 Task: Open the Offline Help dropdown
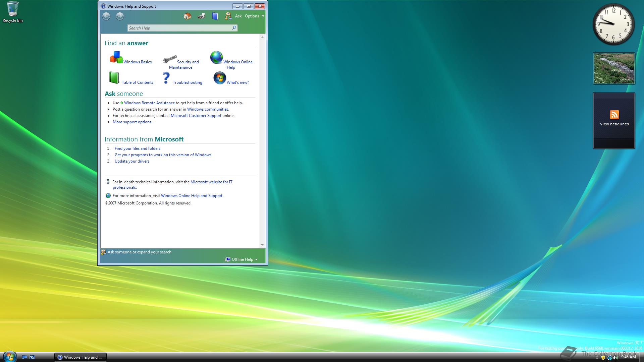[x=241, y=259]
